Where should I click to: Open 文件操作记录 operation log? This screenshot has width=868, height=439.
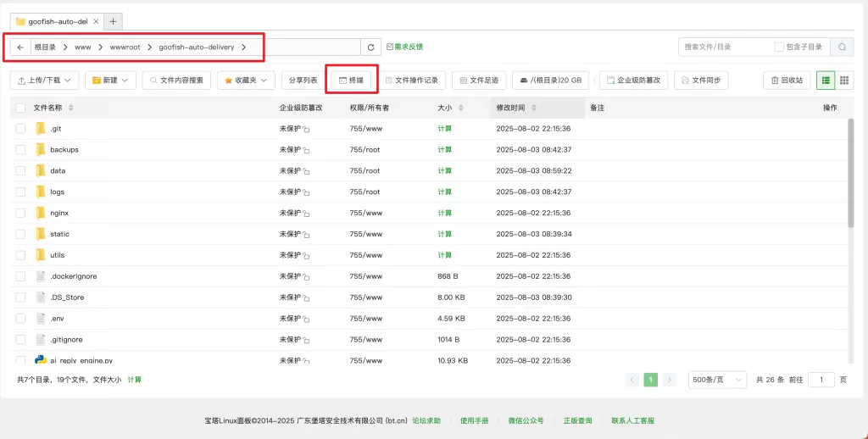[x=411, y=81]
